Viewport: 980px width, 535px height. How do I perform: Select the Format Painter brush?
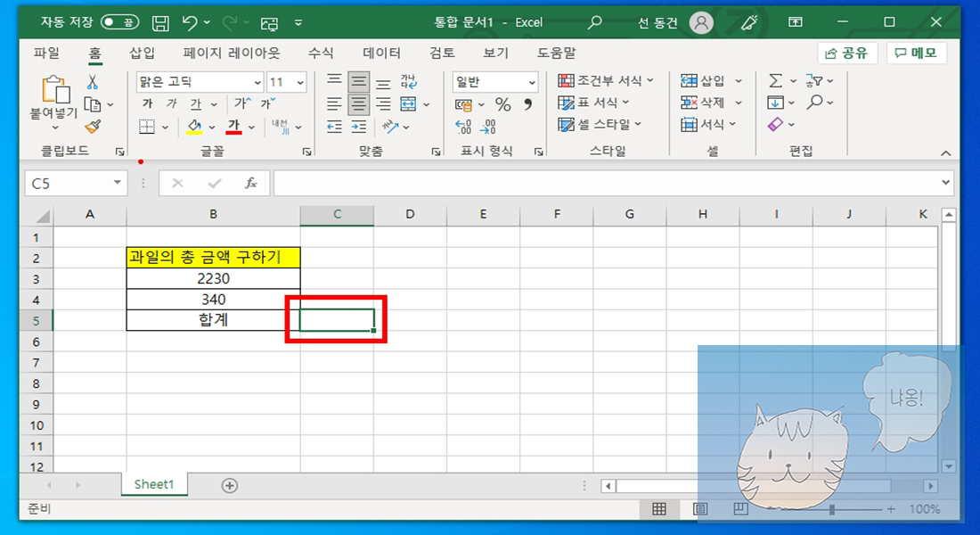click(x=93, y=127)
